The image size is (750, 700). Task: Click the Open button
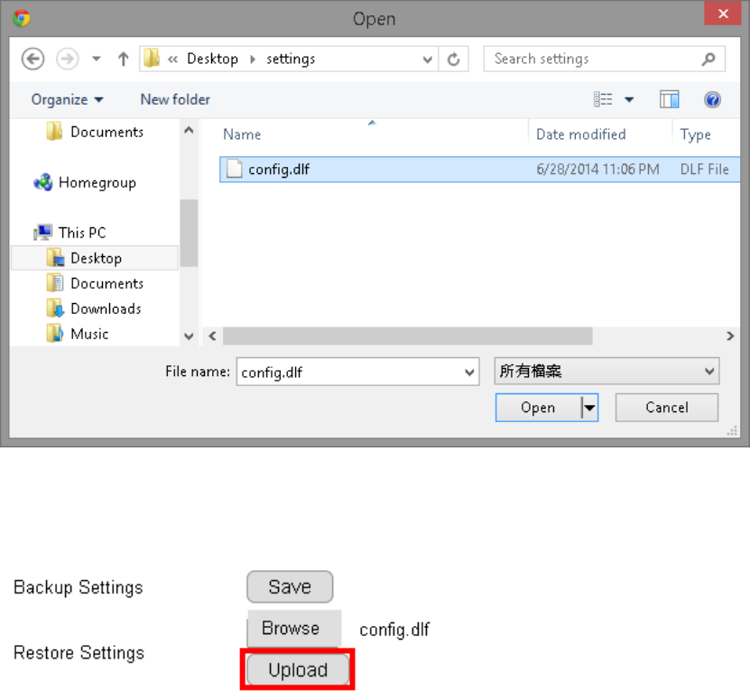(538, 408)
